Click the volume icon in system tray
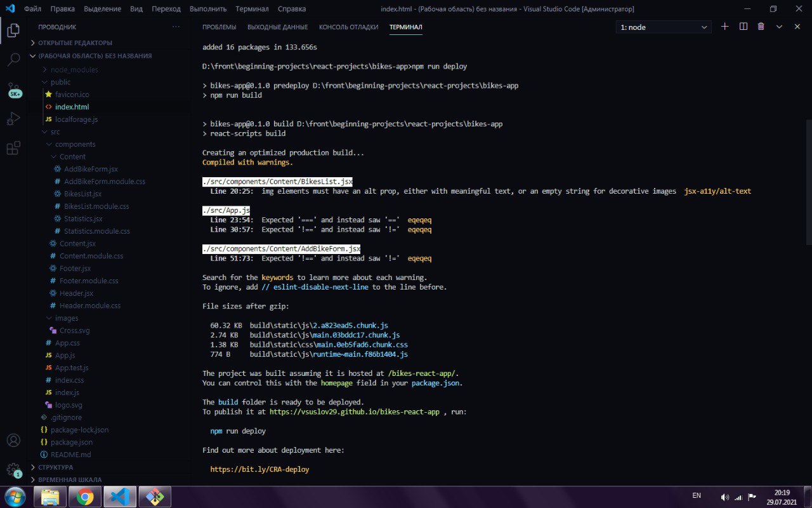This screenshot has height=508, width=812. click(x=725, y=497)
